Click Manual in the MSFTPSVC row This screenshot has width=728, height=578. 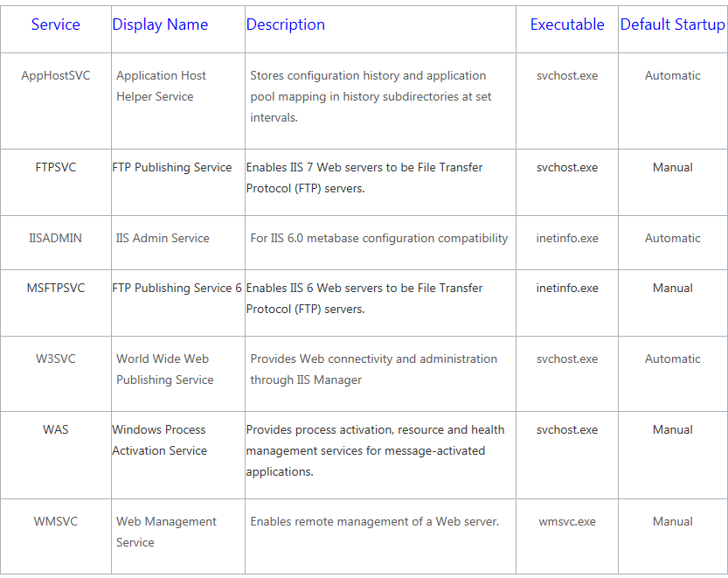point(673,288)
